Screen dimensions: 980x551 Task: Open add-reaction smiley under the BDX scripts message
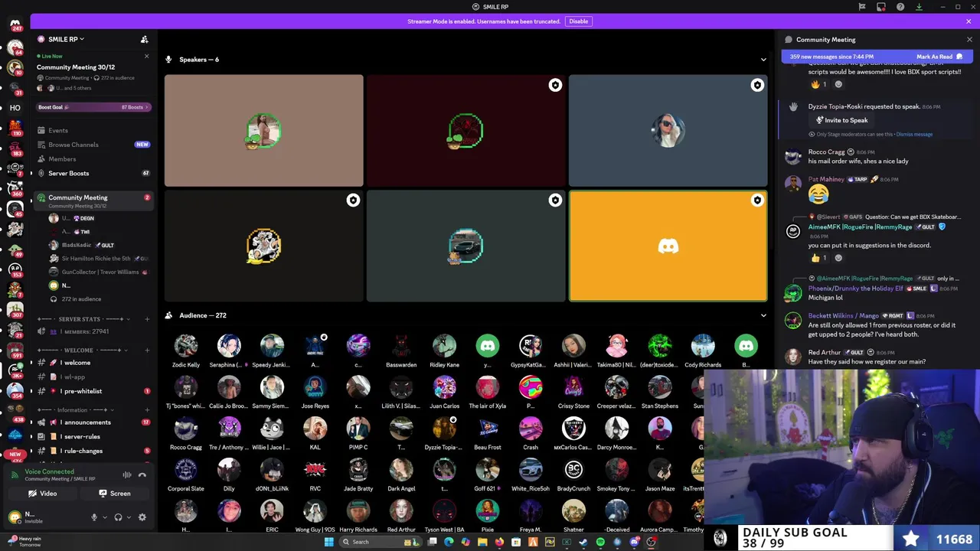[x=838, y=84]
